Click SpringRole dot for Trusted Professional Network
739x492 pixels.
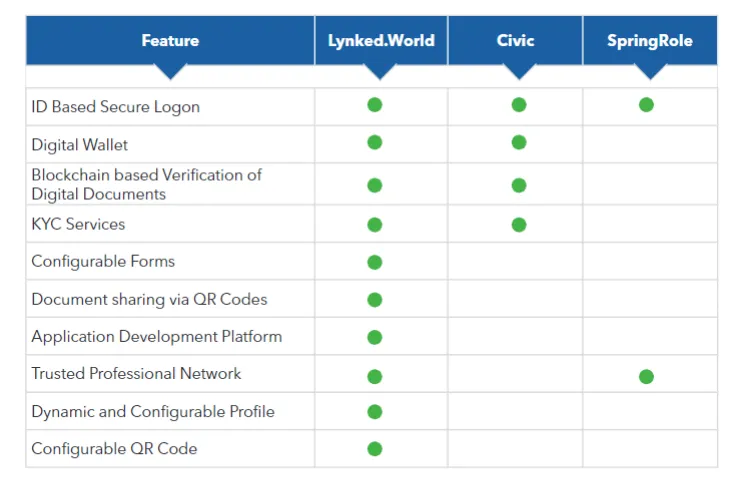click(x=646, y=377)
